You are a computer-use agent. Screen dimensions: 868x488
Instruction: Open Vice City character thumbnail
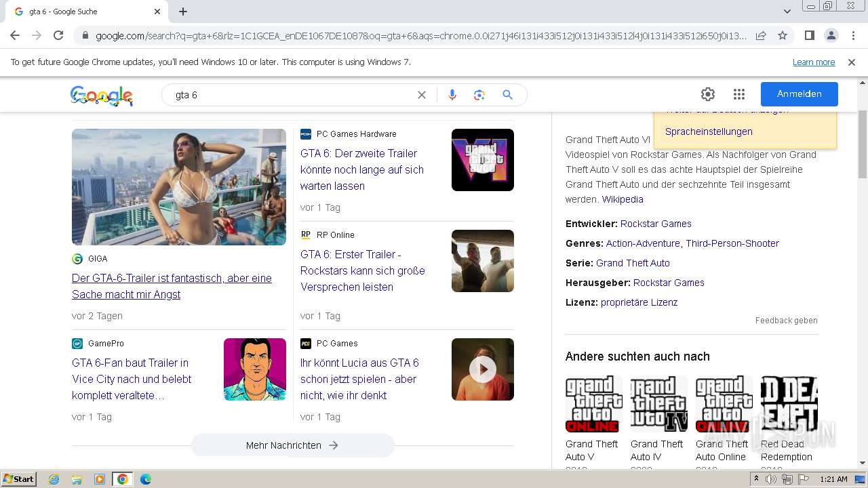pos(255,369)
